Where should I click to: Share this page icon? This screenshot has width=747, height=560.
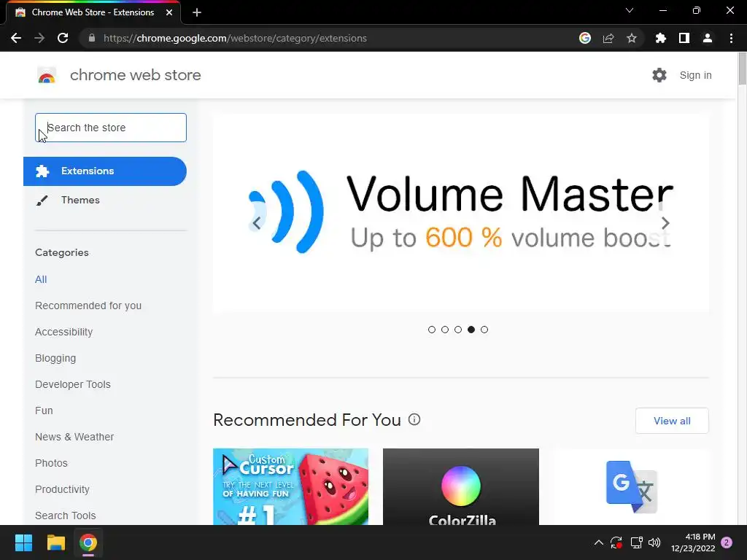coord(608,38)
